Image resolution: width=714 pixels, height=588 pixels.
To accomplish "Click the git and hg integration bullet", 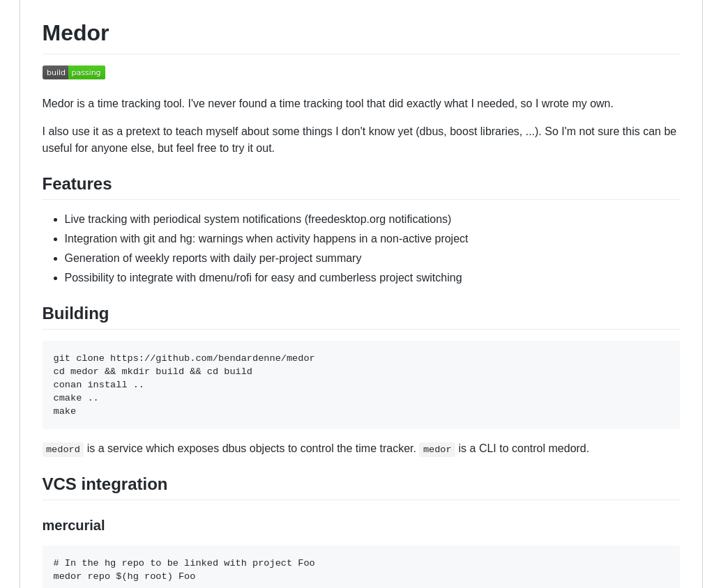I will click(266, 239).
